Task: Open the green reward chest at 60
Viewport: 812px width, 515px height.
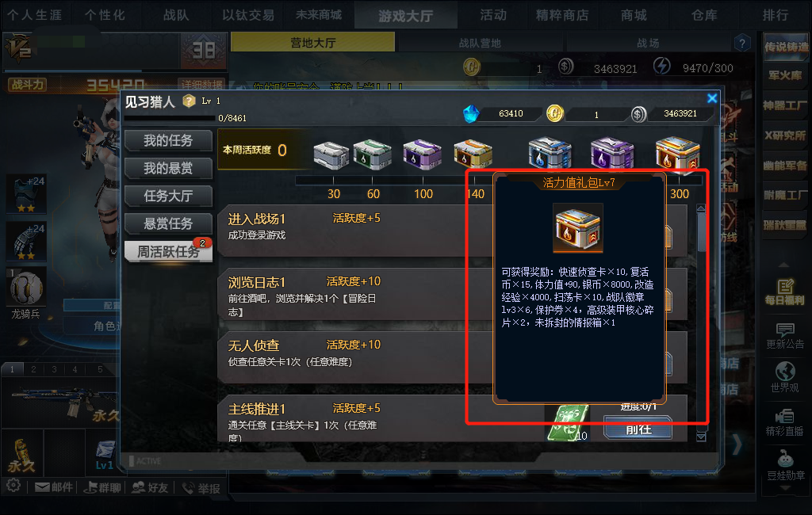Action: point(372,154)
